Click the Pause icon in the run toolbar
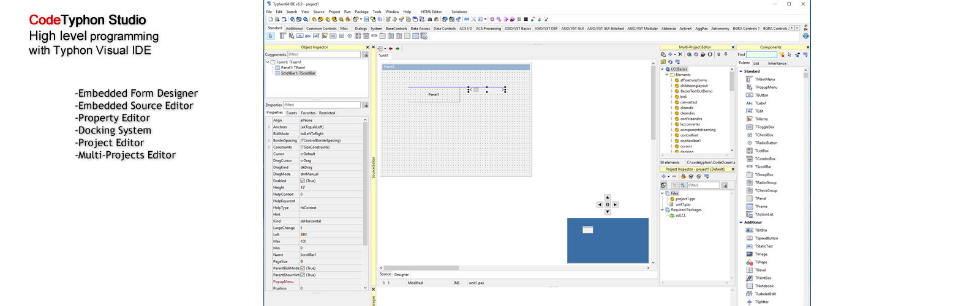The height and width of the screenshot is (306, 980). coord(519,20)
